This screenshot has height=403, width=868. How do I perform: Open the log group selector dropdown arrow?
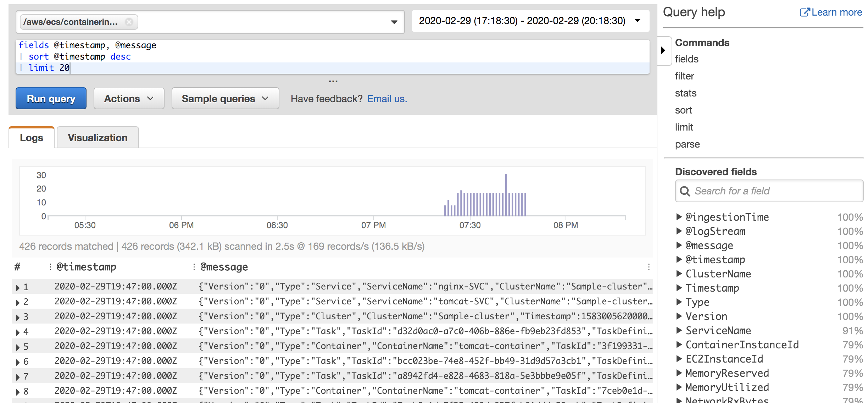(x=394, y=22)
